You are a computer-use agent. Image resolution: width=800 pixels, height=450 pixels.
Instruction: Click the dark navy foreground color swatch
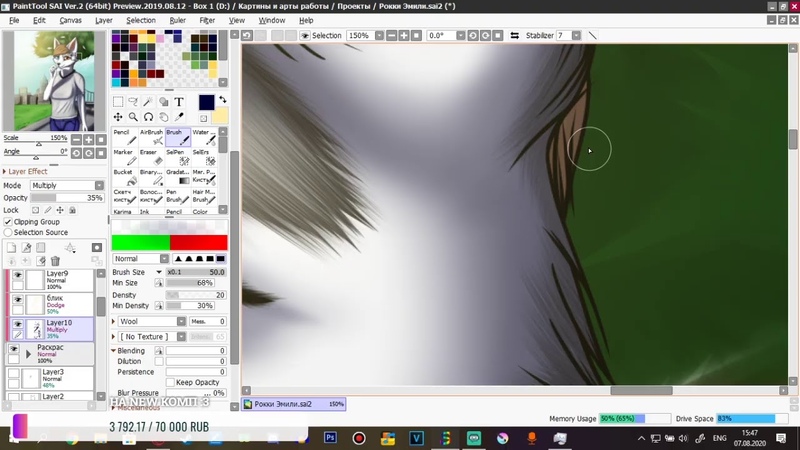click(206, 102)
